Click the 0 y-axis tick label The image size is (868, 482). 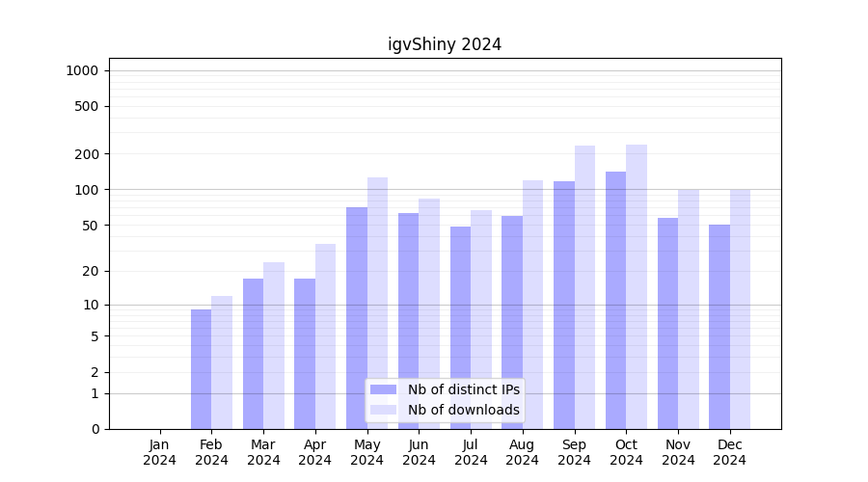coord(95,429)
